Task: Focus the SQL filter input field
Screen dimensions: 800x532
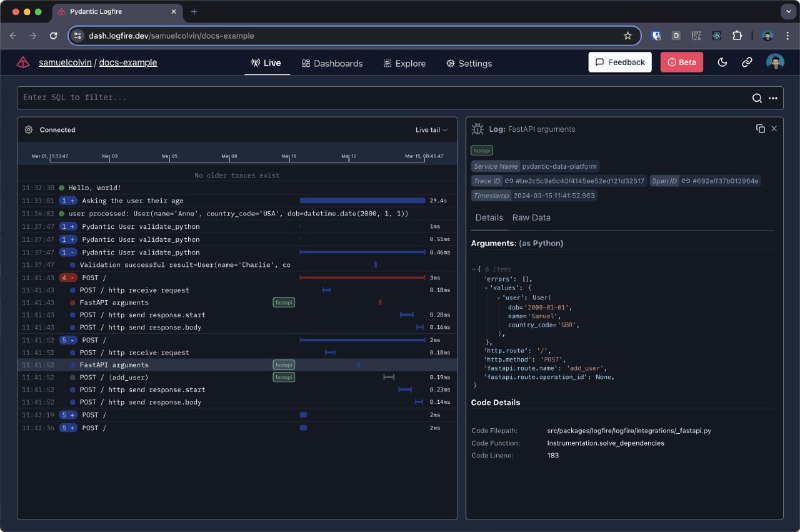Action: point(383,97)
